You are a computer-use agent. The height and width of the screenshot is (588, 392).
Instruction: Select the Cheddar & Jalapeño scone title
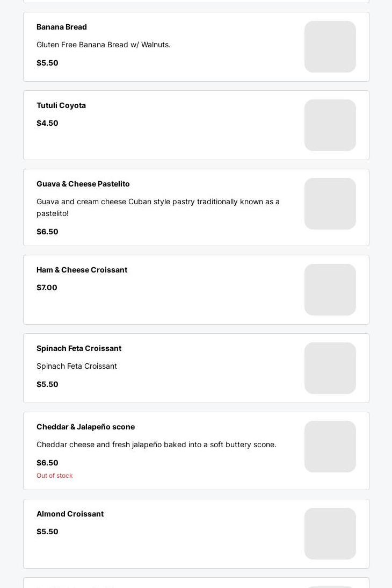pos(85,427)
